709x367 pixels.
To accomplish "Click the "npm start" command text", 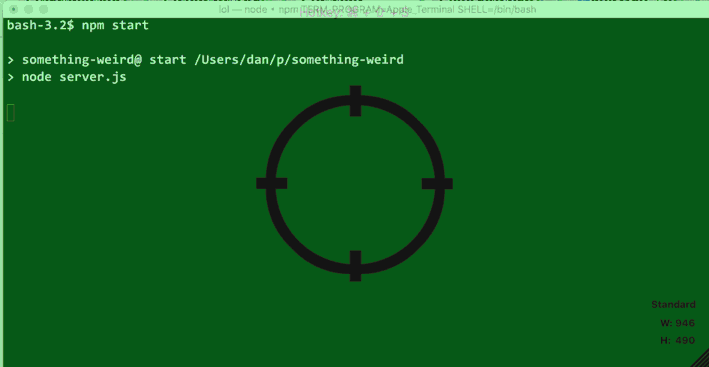I will (x=115, y=25).
